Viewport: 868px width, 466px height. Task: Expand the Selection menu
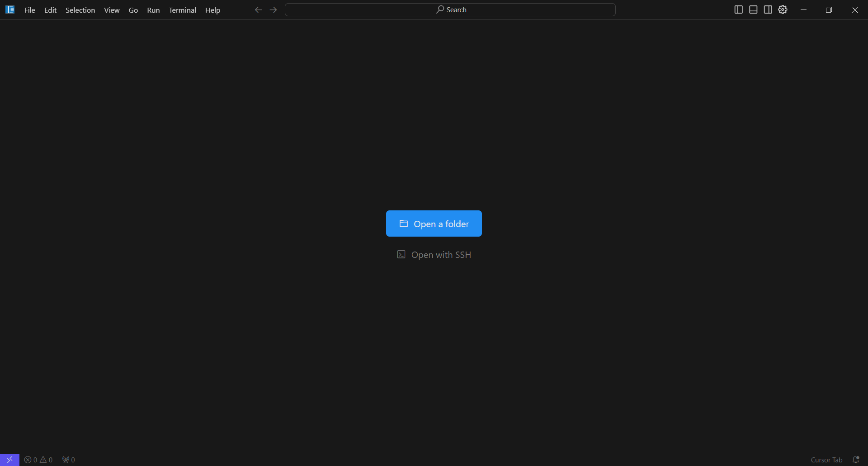pyautogui.click(x=80, y=10)
